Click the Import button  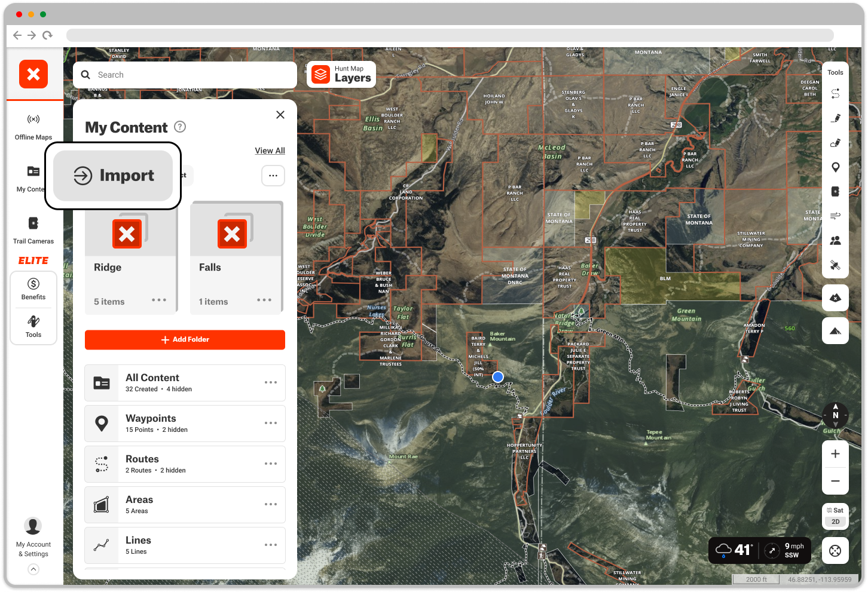113,176
